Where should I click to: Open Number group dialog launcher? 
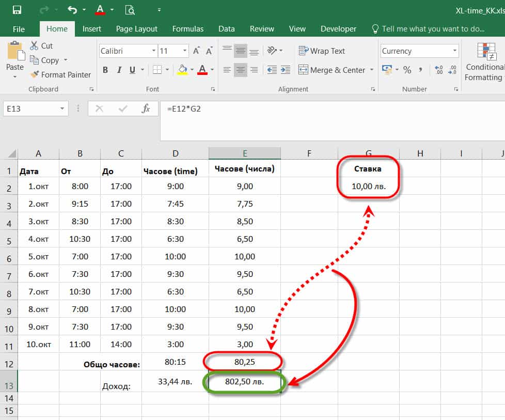(x=456, y=89)
